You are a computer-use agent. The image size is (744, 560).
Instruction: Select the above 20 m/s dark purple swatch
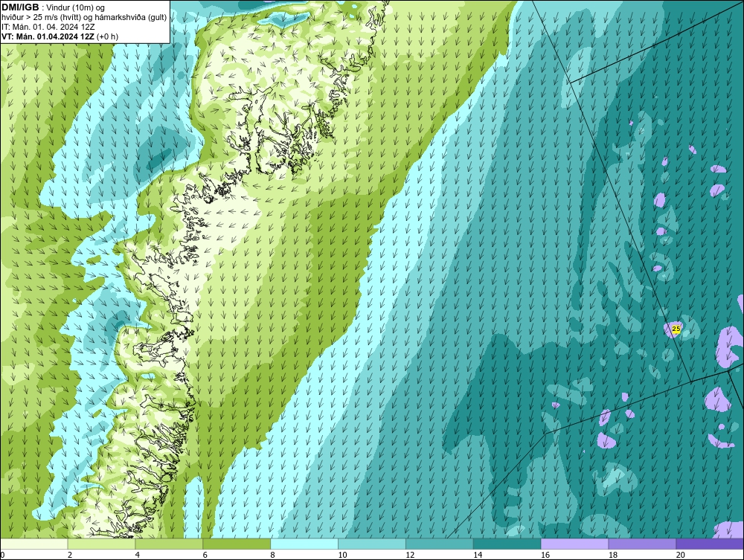click(710, 544)
